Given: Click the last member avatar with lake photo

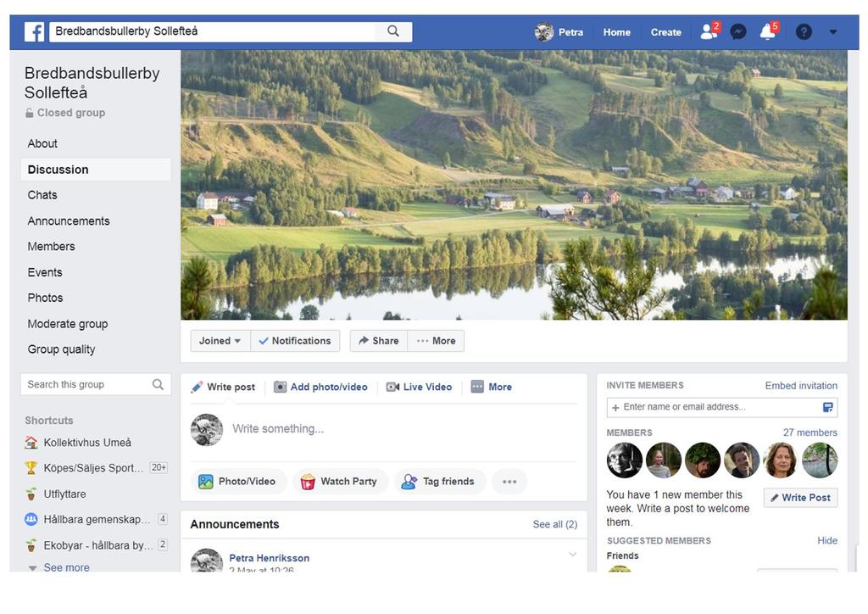Looking at the screenshot, I should 820,460.
